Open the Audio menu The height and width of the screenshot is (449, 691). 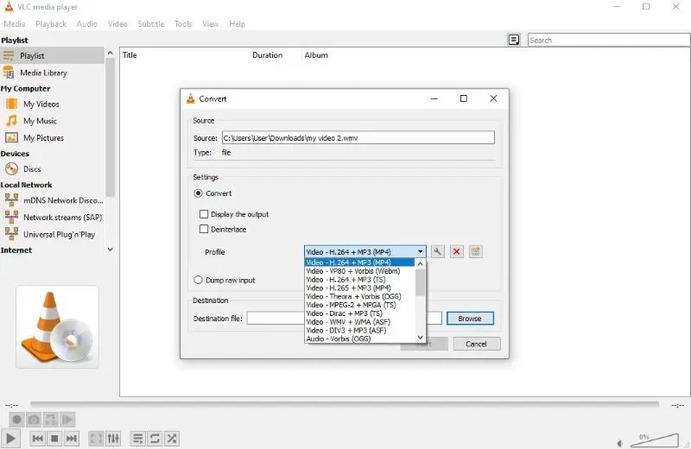[x=87, y=24]
